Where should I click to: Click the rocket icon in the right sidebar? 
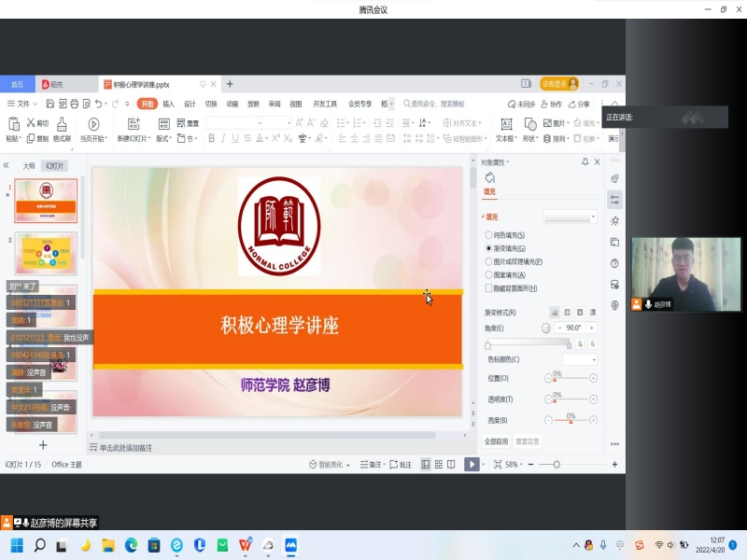(x=615, y=178)
